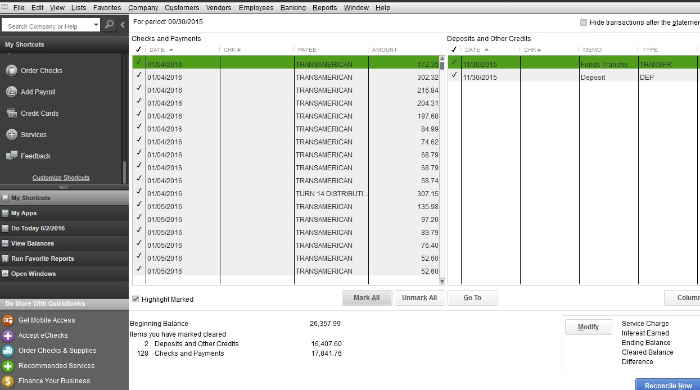Open the Do Today panel icon
The width and height of the screenshot is (700, 390).
pyautogui.click(x=5, y=228)
